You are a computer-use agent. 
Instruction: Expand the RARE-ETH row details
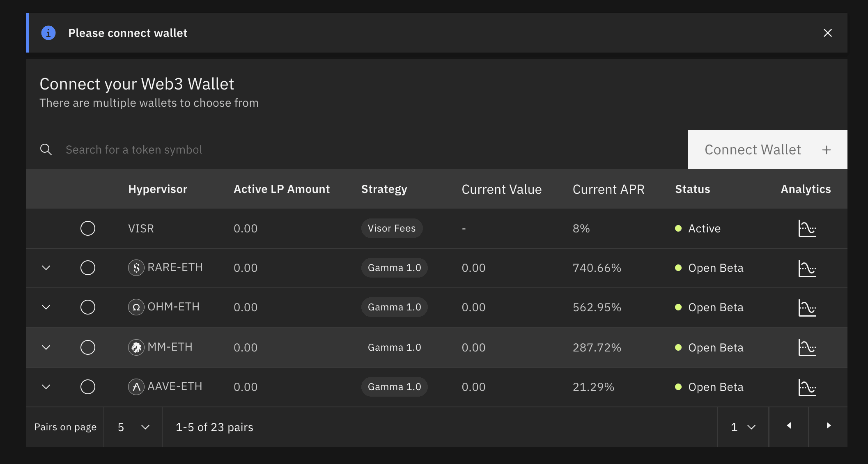pos(46,268)
